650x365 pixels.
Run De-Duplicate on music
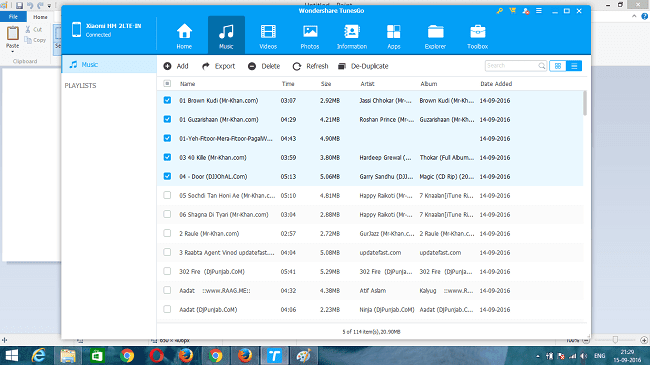[363, 66]
